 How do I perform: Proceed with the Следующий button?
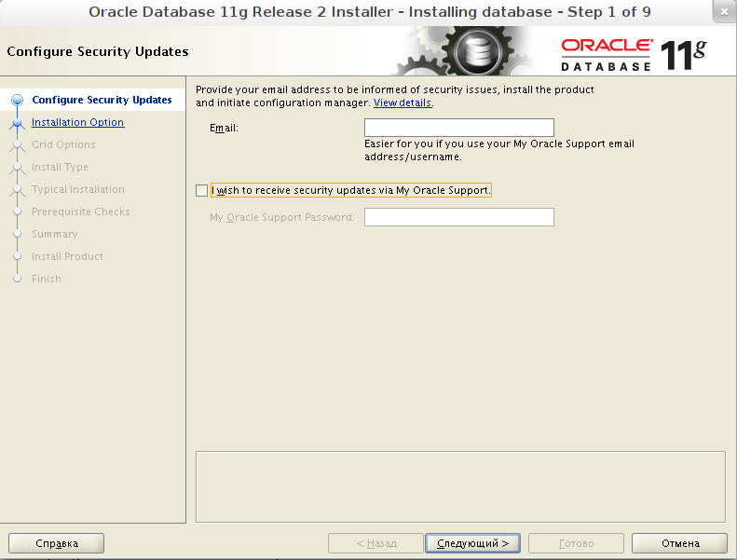[x=472, y=543]
